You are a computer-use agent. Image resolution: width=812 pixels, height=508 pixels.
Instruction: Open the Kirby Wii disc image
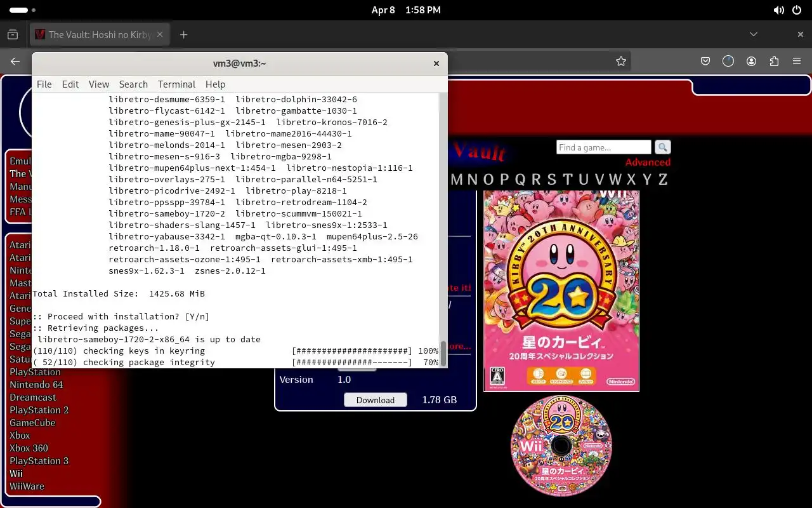click(x=561, y=446)
